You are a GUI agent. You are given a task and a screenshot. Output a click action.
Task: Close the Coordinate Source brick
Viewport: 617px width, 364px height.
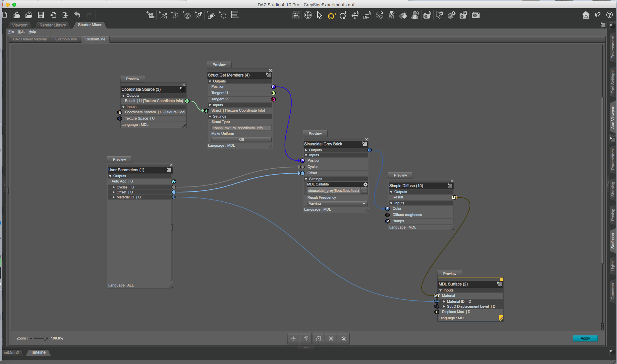click(184, 85)
